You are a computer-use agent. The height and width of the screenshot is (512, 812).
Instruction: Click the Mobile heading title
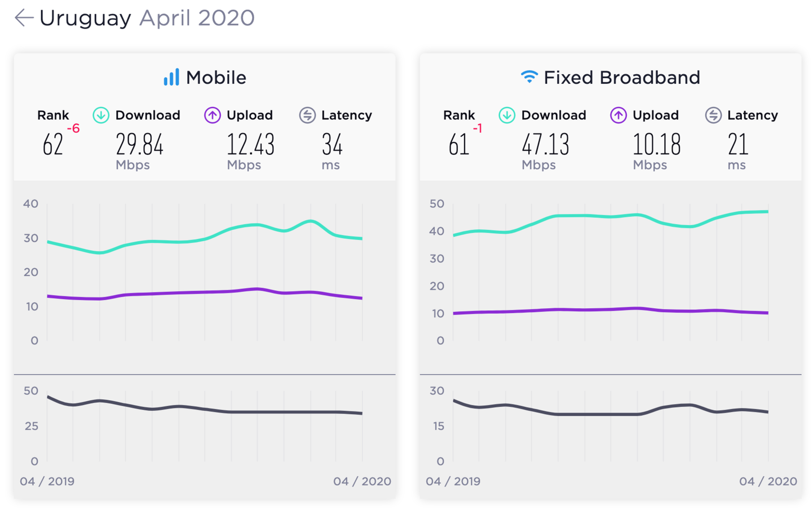click(216, 78)
